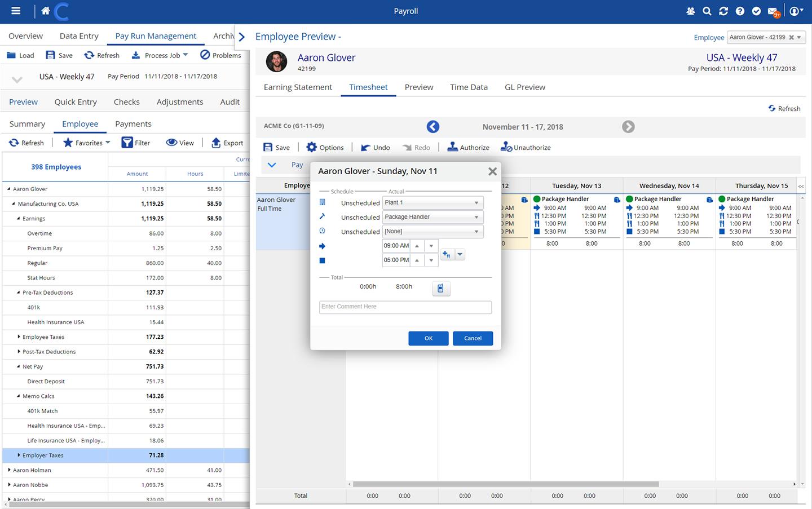Viewport: 812px width, 509px height.
Task: Collapse the Pre-Tax Deductions group
Action: pyautogui.click(x=19, y=293)
